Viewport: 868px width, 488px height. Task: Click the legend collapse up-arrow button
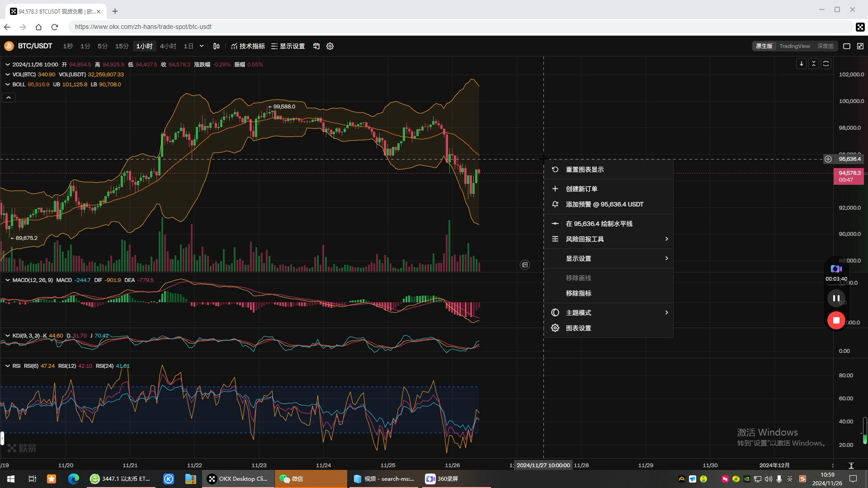point(9,98)
